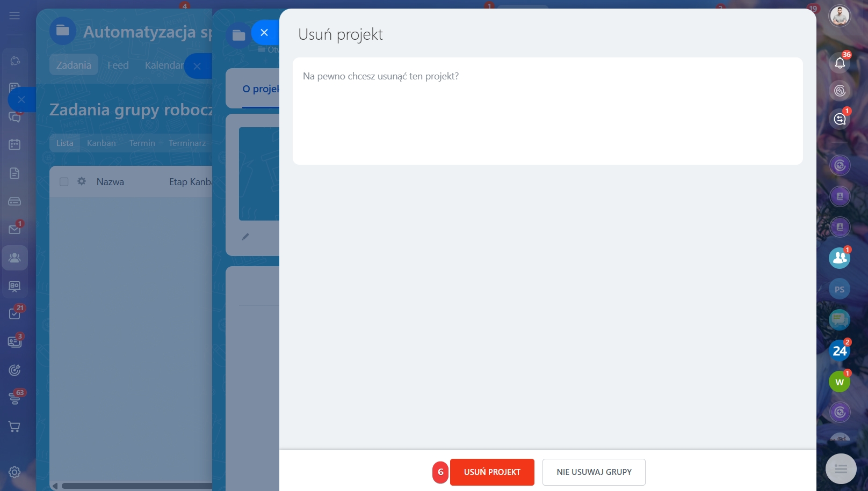Tick the select-all checkbox in task list
Screen dimensions: 868x491
point(64,182)
